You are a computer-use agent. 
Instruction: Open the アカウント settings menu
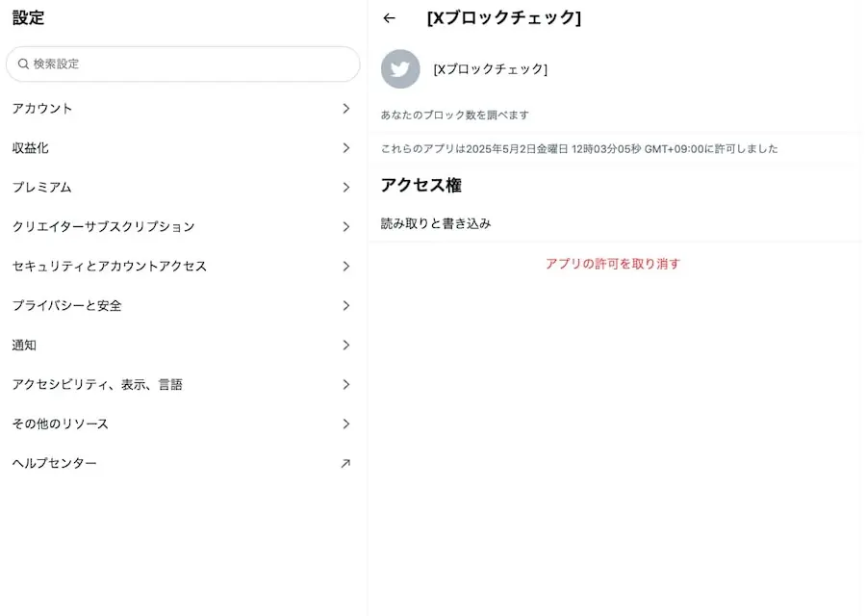[x=183, y=109]
